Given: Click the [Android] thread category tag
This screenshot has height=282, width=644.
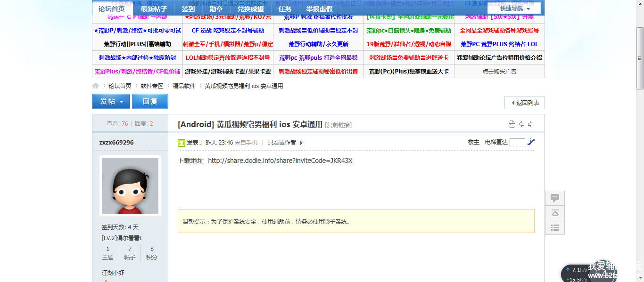Looking at the screenshot, I should click(196, 125).
